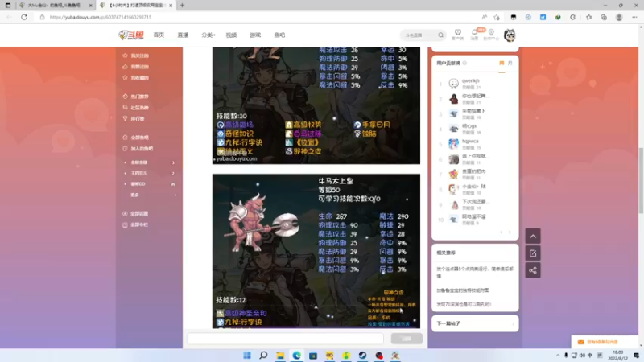Expand the 分类 category dropdown
Screen dimensions: 644x362
[208, 35]
